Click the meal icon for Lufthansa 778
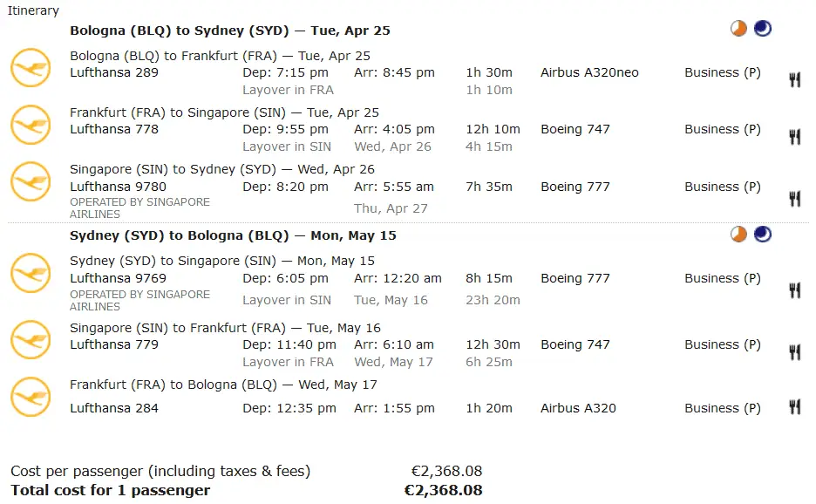Viewport: 816px width, 504px height. tap(794, 136)
